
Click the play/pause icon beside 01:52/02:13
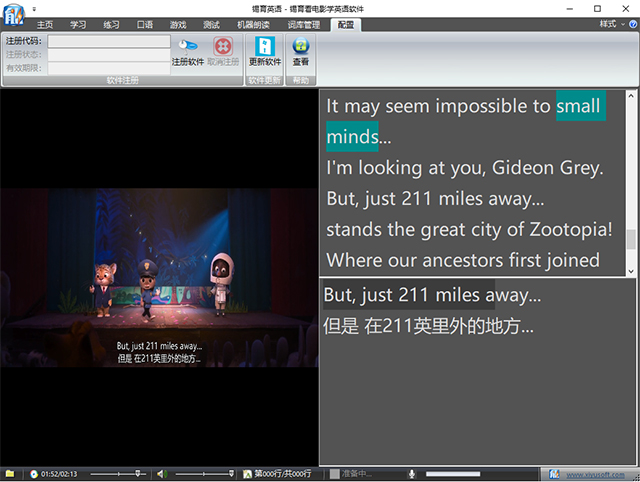tap(33, 474)
